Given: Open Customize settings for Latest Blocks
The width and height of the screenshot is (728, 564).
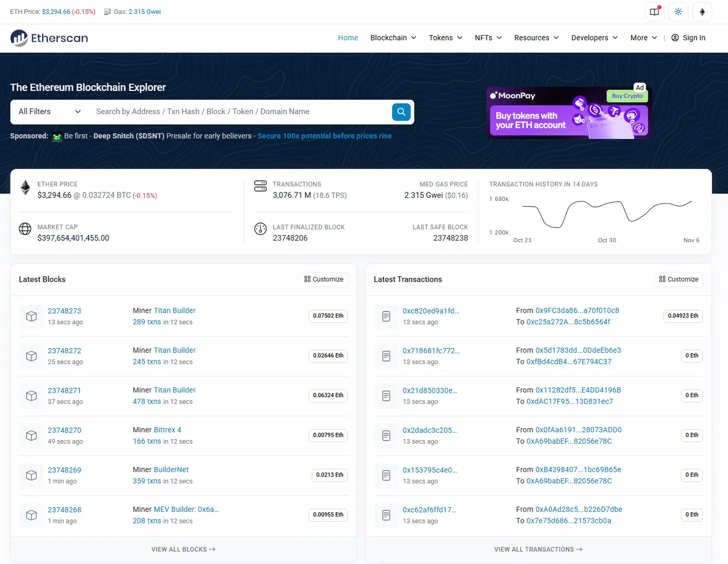Looking at the screenshot, I should tap(324, 279).
